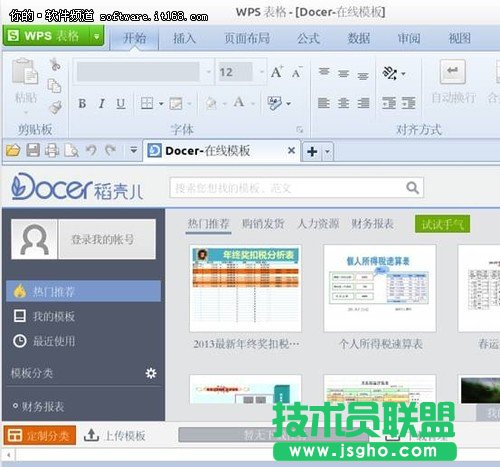Click the Increase font size icon
The height and width of the screenshot is (467, 500).
[277, 72]
